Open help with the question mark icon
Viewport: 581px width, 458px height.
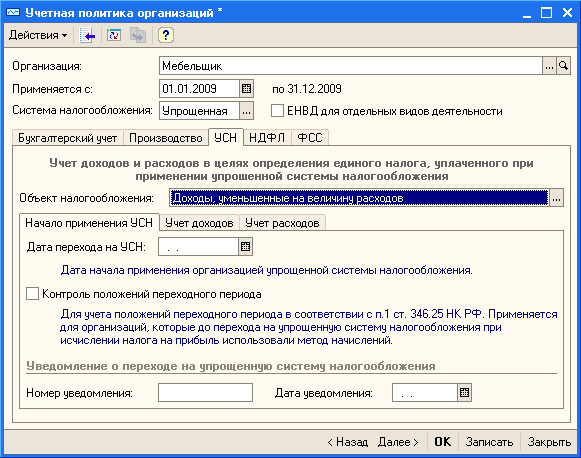pos(166,36)
